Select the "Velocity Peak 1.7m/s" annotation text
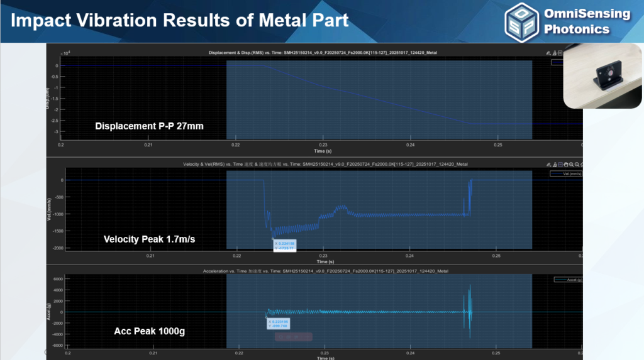This screenshot has width=644, height=360. [148, 239]
